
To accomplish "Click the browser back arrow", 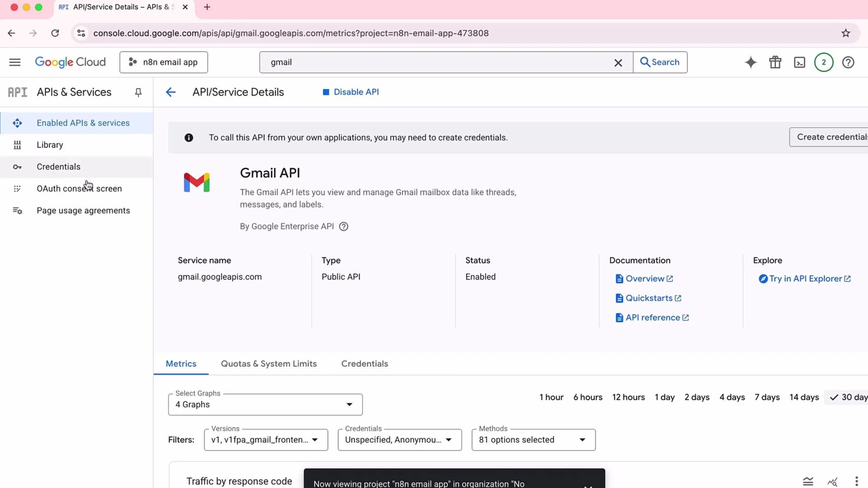I will [x=11, y=33].
